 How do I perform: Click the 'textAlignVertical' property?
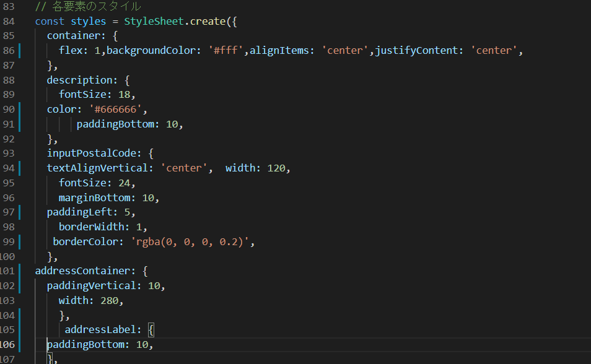[97, 168]
